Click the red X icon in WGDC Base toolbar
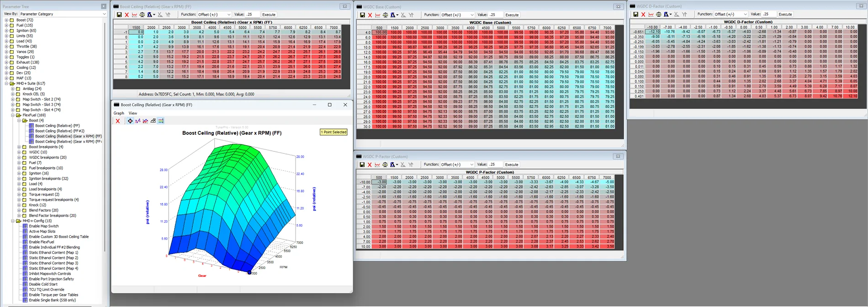Viewport: 868px width, 307px height. click(x=370, y=15)
